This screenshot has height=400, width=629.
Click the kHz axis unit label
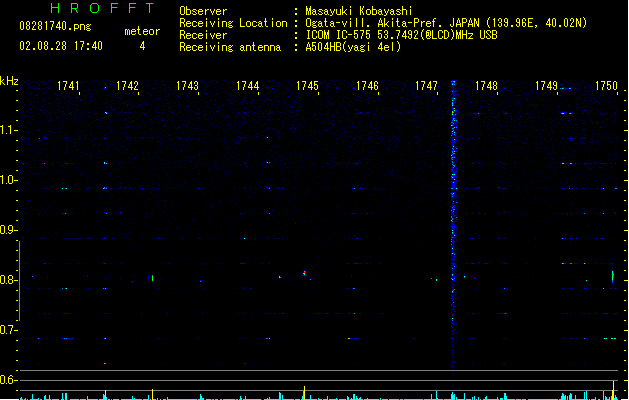(x=9, y=81)
